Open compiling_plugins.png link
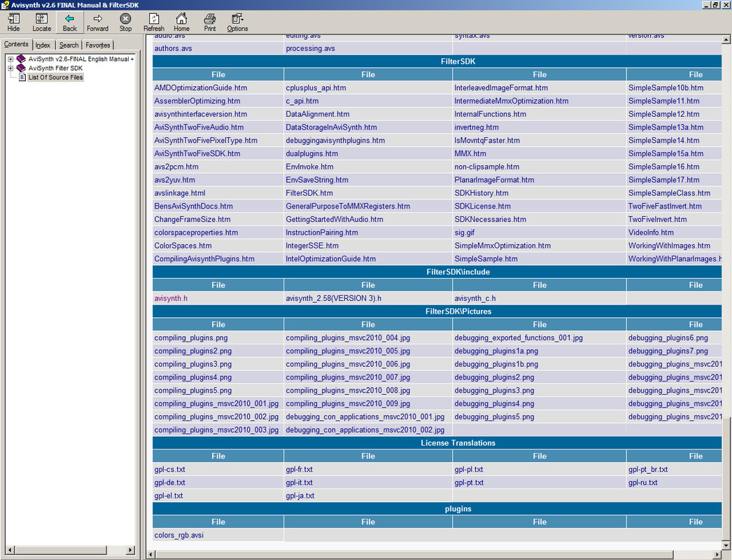This screenshot has width=732, height=560. click(x=191, y=337)
